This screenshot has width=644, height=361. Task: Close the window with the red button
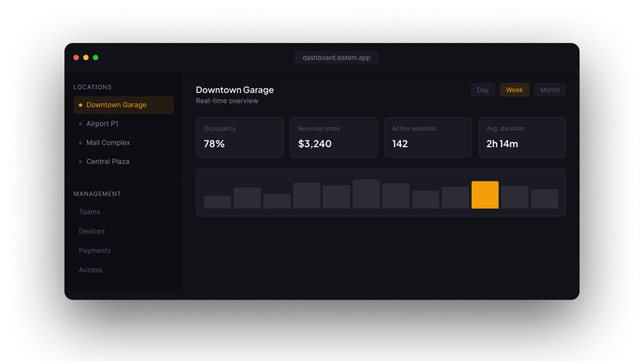click(76, 57)
